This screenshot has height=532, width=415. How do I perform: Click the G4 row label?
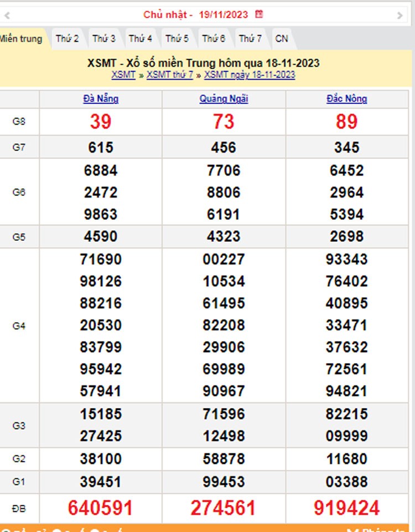click(19, 326)
